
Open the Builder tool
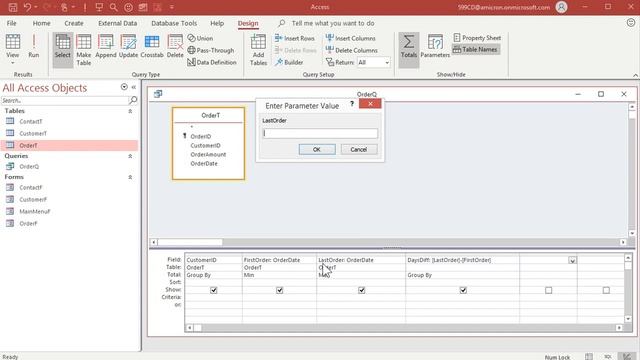[x=289, y=62]
